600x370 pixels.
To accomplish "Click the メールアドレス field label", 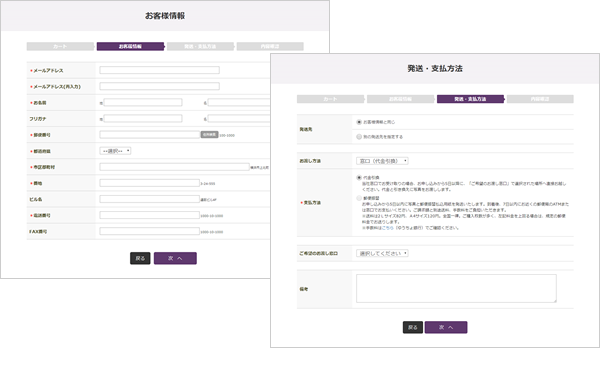I will (x=48, y=70).
